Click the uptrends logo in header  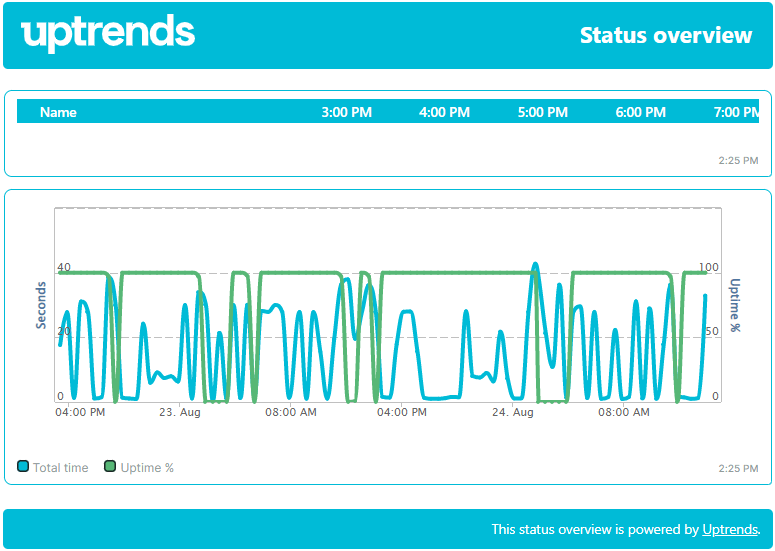(108, 34)
